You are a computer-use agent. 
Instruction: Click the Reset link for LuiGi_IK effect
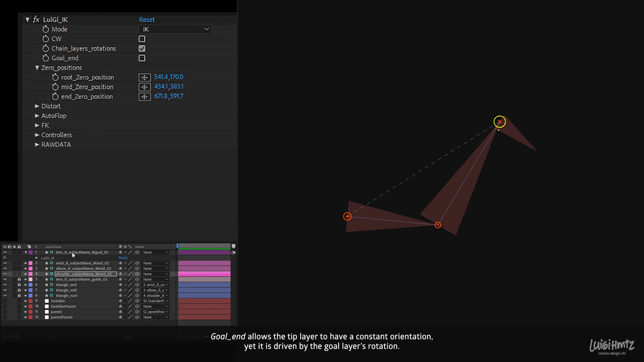coord(146,20)
